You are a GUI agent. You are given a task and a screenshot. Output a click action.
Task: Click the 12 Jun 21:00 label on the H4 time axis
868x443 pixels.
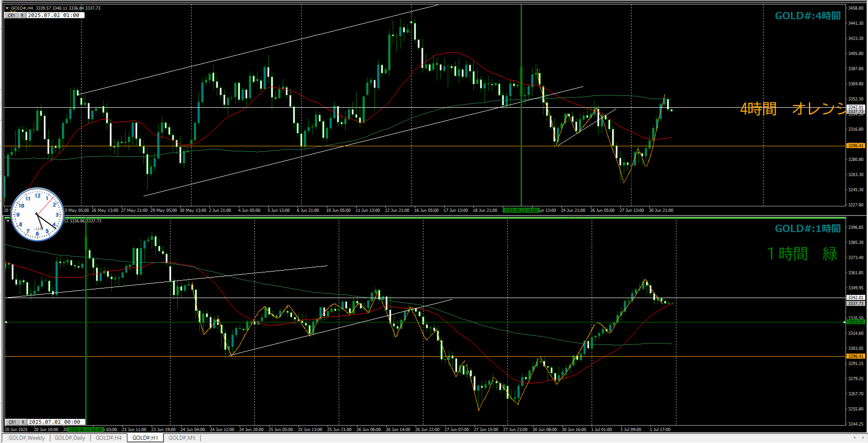397,210
